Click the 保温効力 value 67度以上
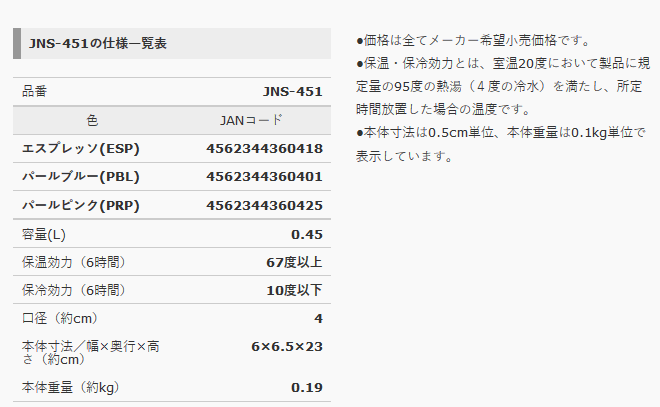Screen dimensions: 660x407 click(x=294, y=262)
